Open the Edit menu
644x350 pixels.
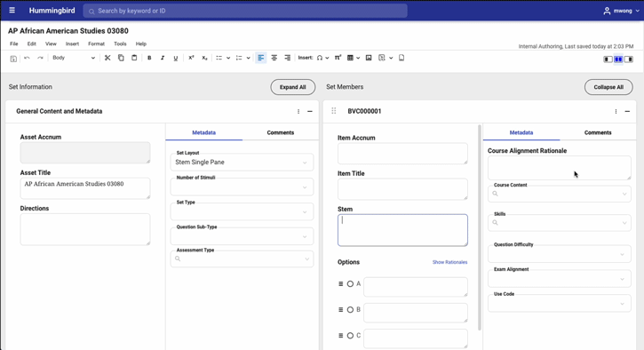click(32, 44)
